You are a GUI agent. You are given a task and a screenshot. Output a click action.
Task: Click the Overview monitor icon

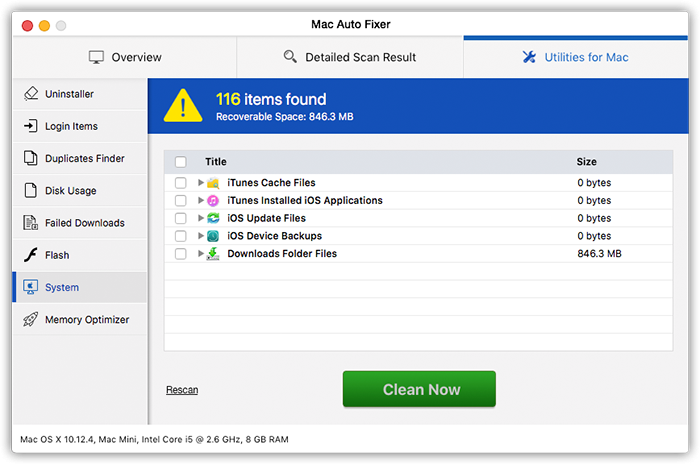coord(96,57)
